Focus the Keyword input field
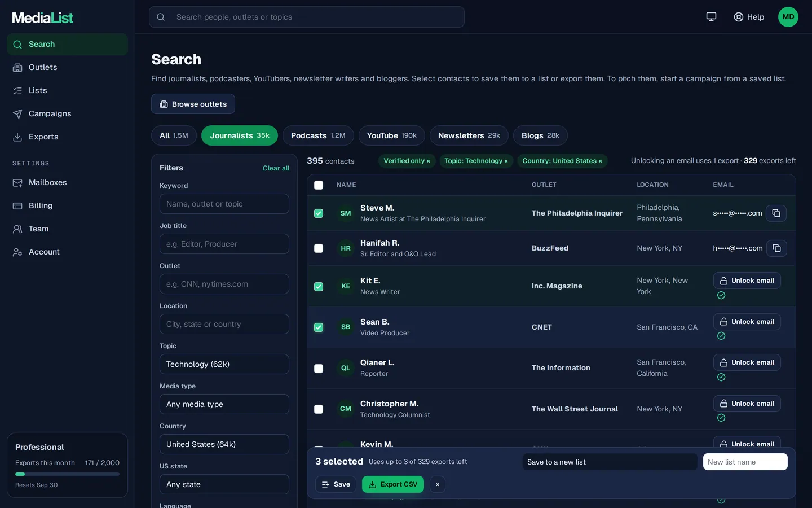This screenshot has height=508, width=812. [224, 204]
